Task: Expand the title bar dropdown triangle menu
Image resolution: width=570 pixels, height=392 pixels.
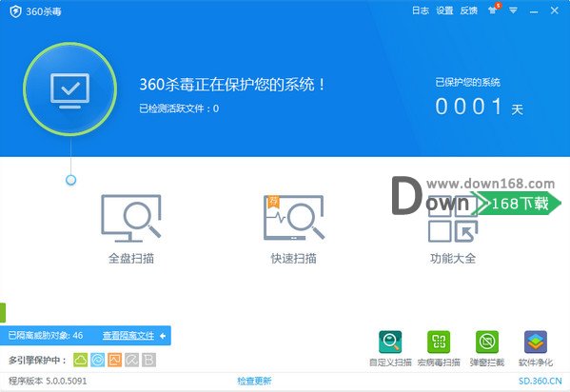Action: click(x=513, y=10)
